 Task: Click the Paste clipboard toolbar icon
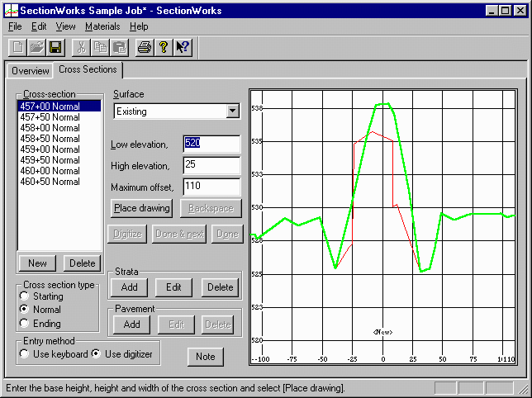coord(119,48)
